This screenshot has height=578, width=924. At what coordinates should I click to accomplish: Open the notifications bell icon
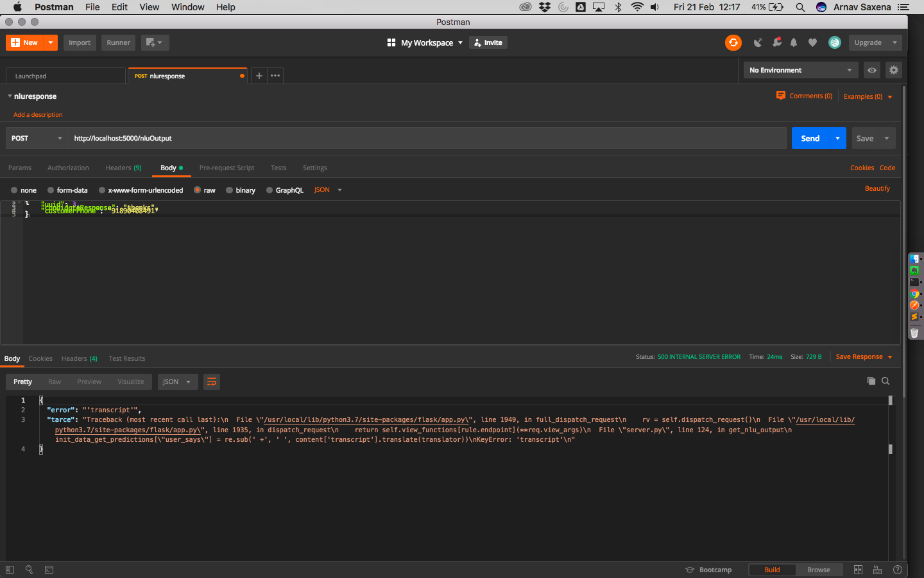click(x=794, y=42)
